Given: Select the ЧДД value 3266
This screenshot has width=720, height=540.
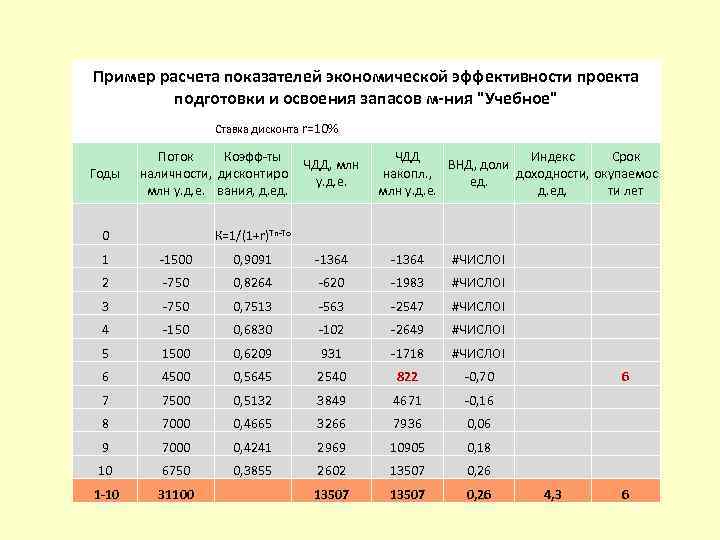Looking at the screenshot, I should pos(332,423).
